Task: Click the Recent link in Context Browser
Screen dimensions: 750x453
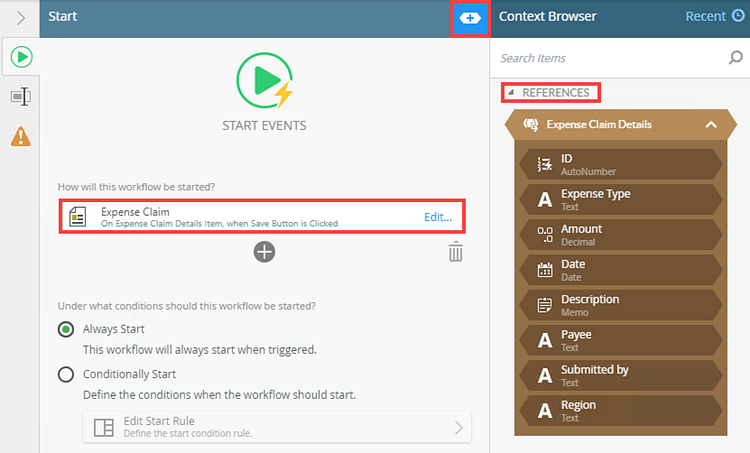Action: tap(706, 16)
